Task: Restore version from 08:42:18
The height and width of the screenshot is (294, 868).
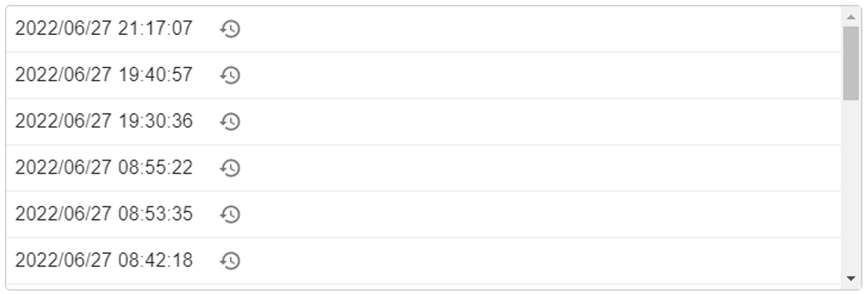Action: (x=229, y=260)
